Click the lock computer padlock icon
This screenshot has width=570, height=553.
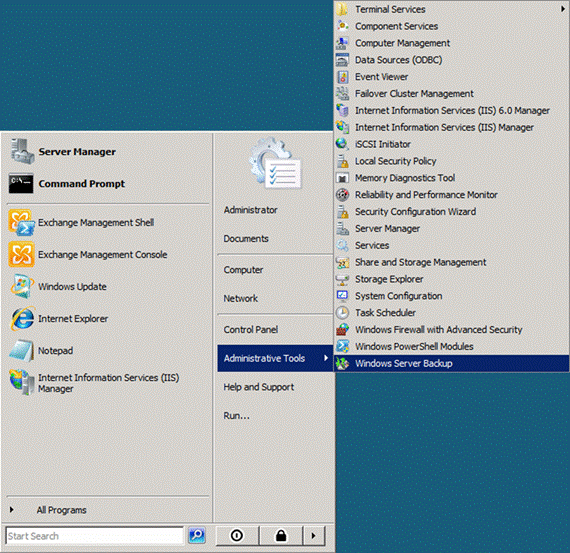click(x=281, y=536)
